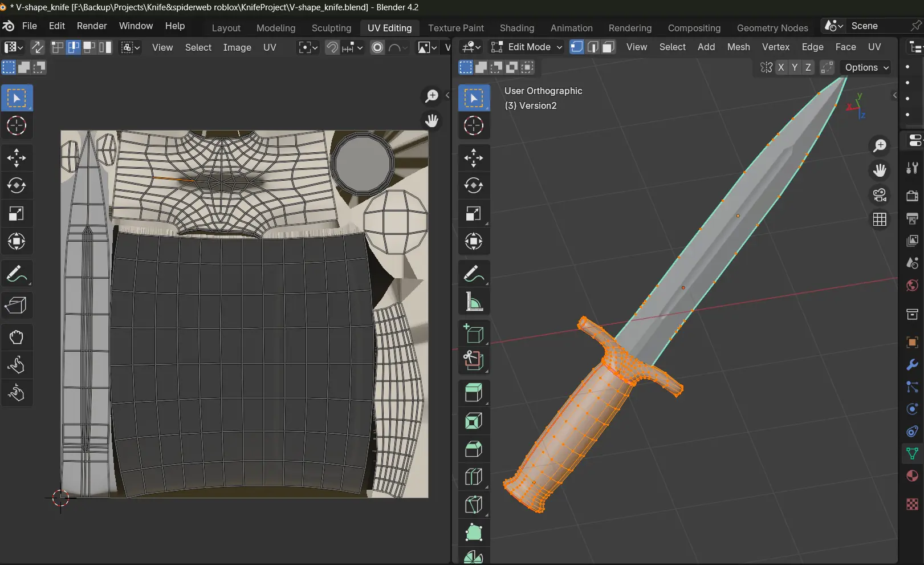Select the Bevel tool
Screen dimensions: 924x565
tap(474, 449)
